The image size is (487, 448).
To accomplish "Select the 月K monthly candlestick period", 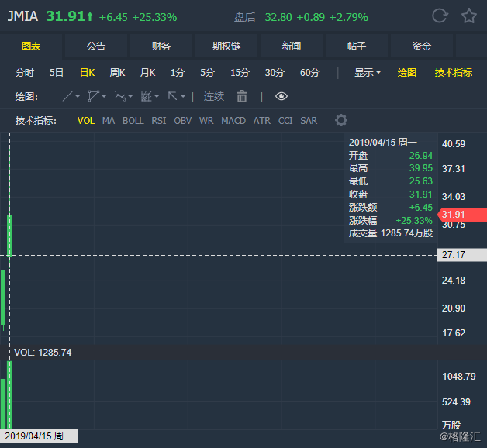I will point(147,73).
